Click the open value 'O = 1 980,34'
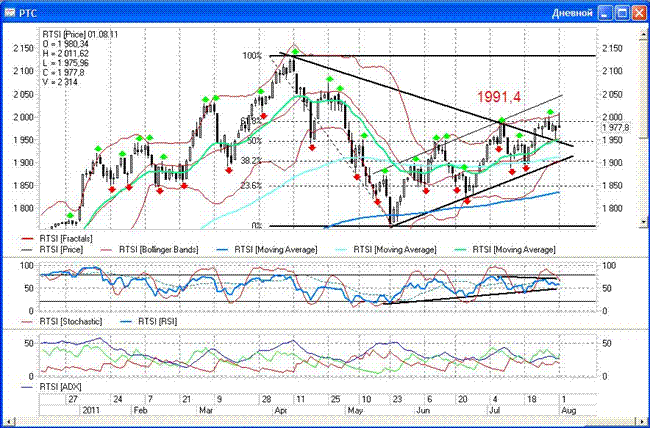This screenshot has height=428, width=650. tap(65, 44)
